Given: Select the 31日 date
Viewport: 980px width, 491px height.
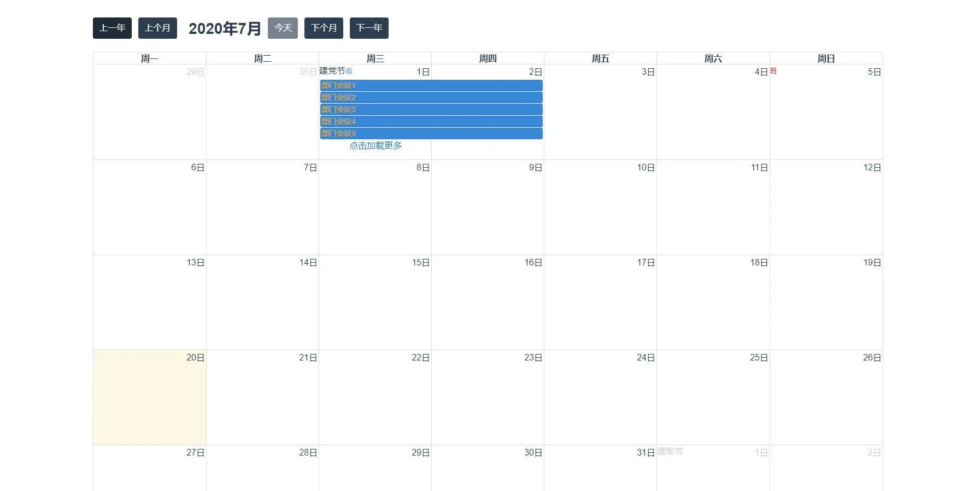Looking at the screenshot, I should click(645, 453).
